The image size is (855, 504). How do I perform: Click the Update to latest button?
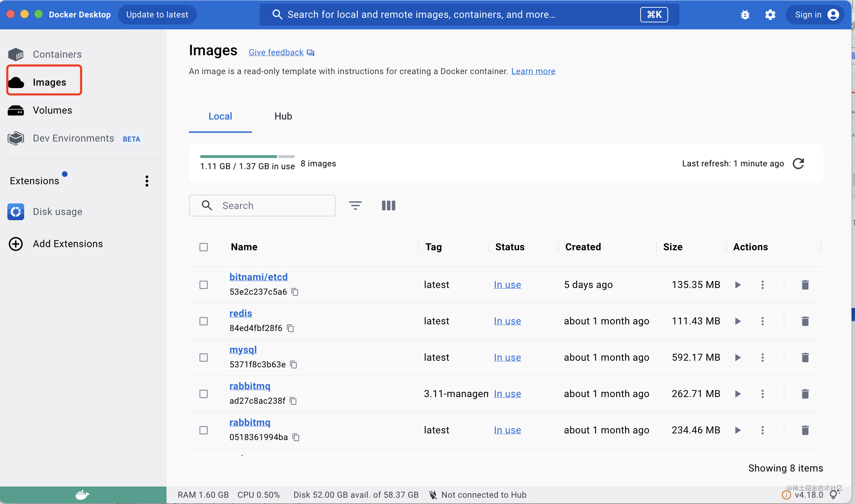click(x=157, y=14)
